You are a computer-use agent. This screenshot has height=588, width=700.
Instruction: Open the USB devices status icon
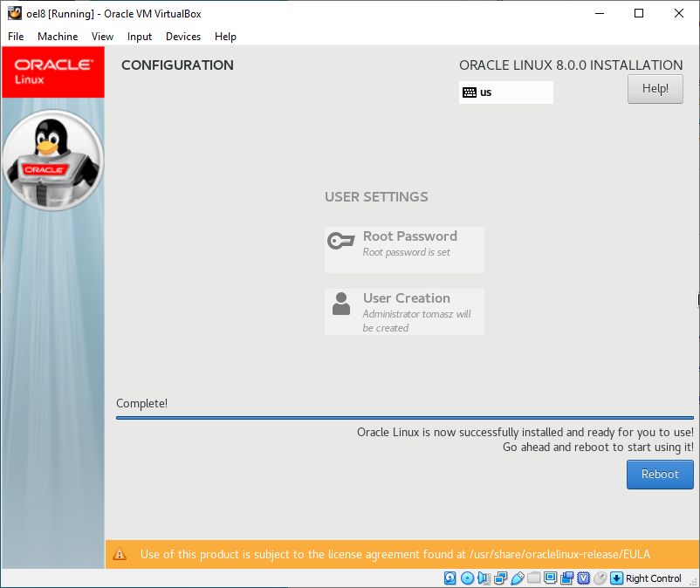coord(517,578)
